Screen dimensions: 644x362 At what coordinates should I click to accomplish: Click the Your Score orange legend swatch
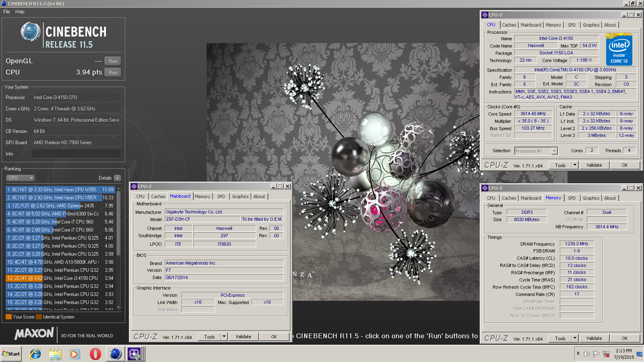(8, 317)
